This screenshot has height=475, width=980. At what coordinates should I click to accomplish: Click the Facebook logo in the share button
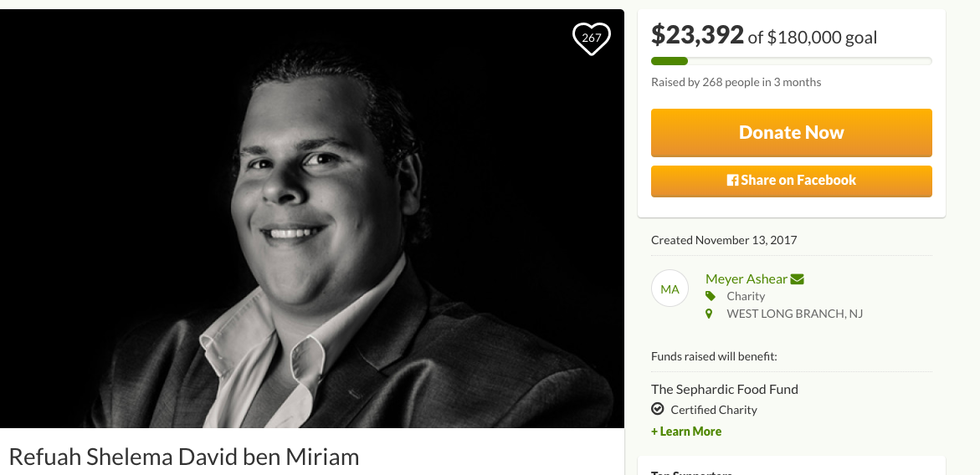[x=732, y=181]
